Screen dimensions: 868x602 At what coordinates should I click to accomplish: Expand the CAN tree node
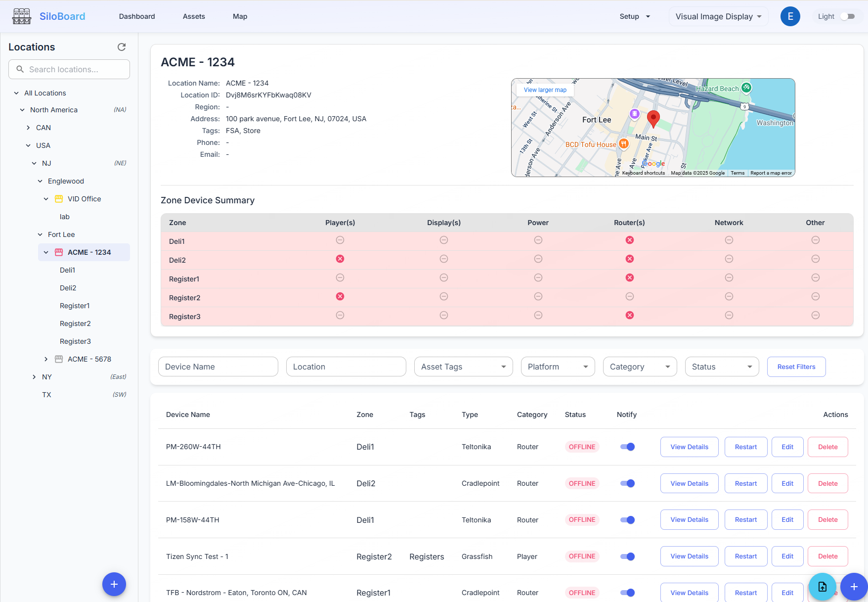pos(28,128)
